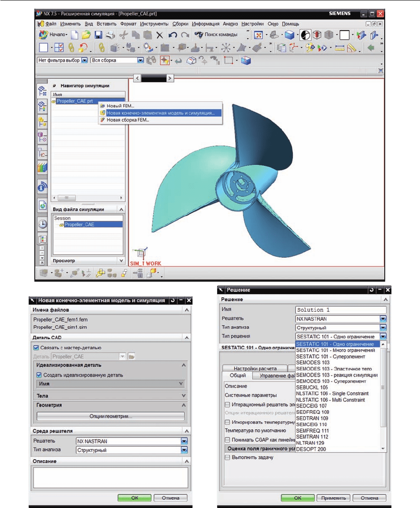Image resolution: width=420 pixels, height=508 pixels.
Task: Click the Описание text area in FEM dialog
Action: (x=111, y=478)
